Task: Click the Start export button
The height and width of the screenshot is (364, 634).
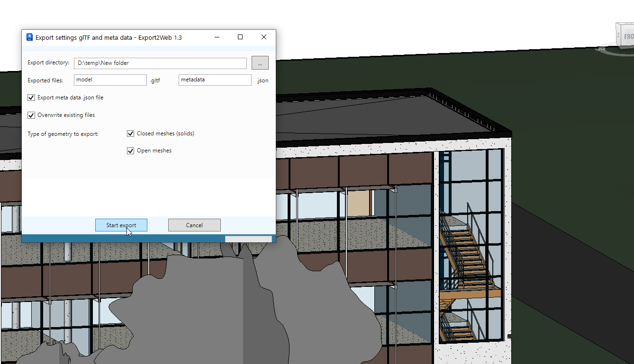Action: coord(121,225)
